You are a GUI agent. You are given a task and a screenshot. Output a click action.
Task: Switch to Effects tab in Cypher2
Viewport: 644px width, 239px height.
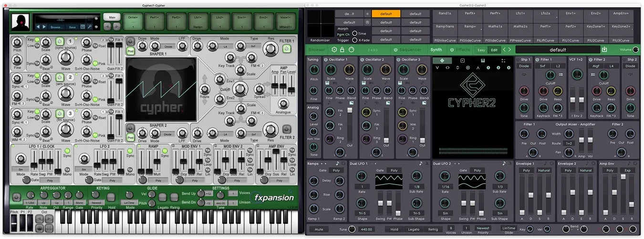coord(463,50)
